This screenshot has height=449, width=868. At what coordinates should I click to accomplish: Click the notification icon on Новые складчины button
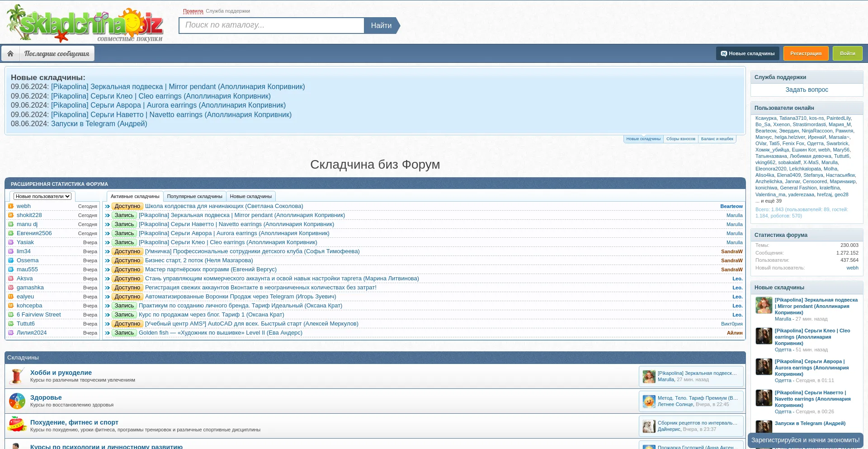click(725, 53)
